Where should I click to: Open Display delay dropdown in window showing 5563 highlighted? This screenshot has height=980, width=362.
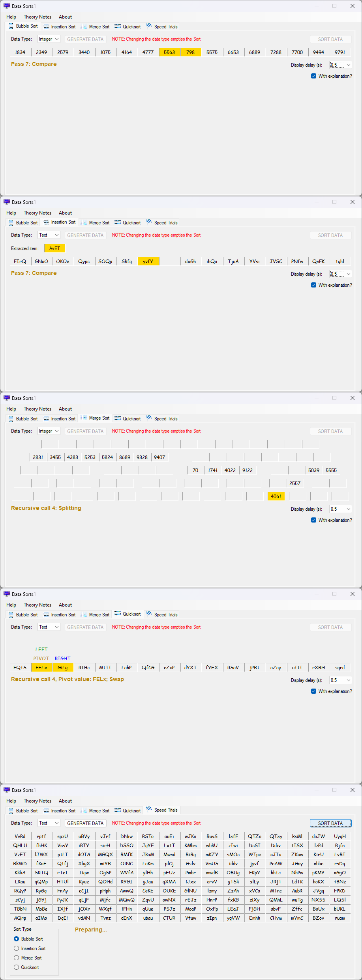(x=341, y=65)
